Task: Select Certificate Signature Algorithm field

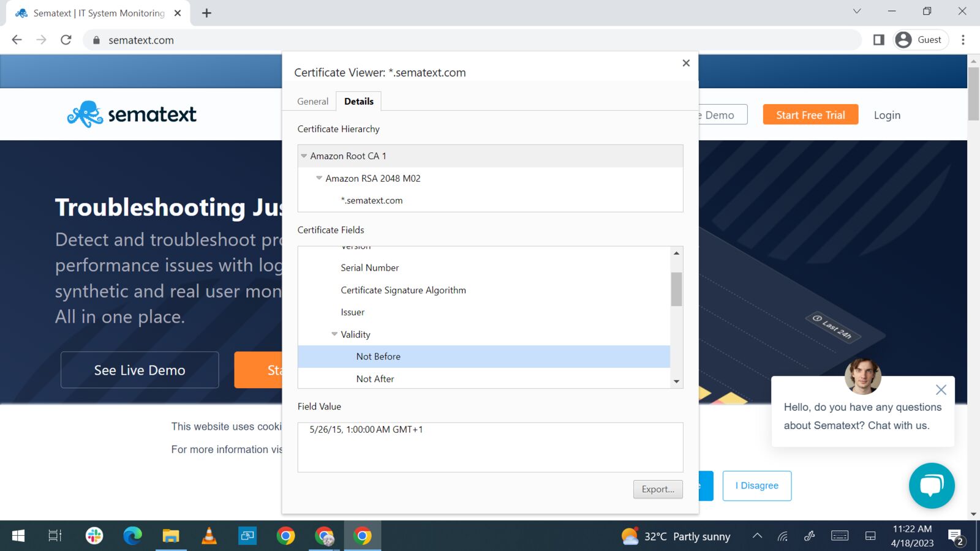Action: 484,290
